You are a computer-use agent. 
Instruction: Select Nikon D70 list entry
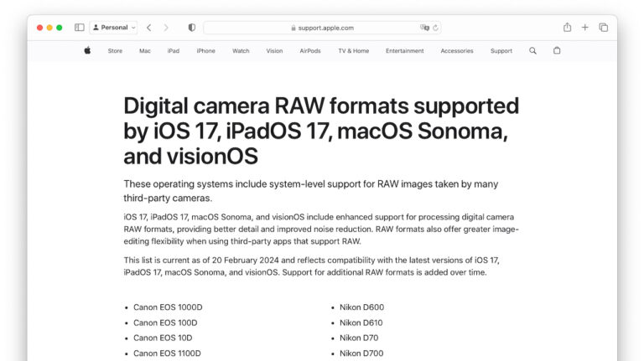[x=359, y=338]
